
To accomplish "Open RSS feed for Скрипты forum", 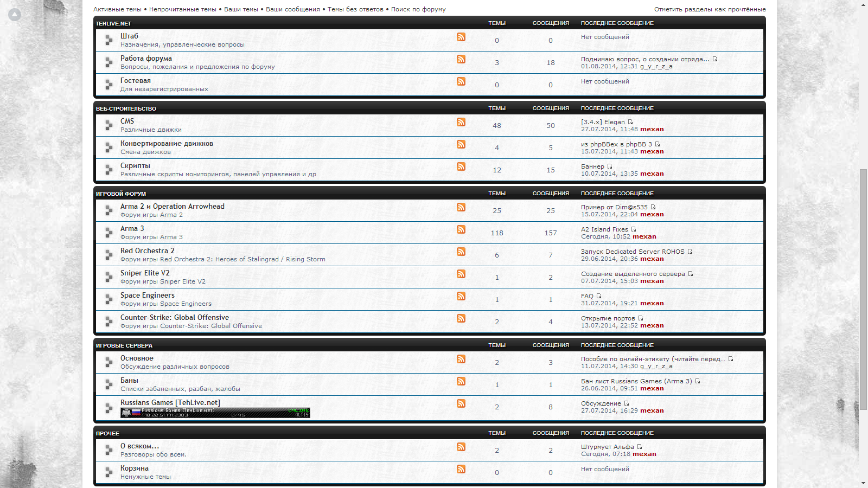I will pyautogui.click(x=461, y=166).
